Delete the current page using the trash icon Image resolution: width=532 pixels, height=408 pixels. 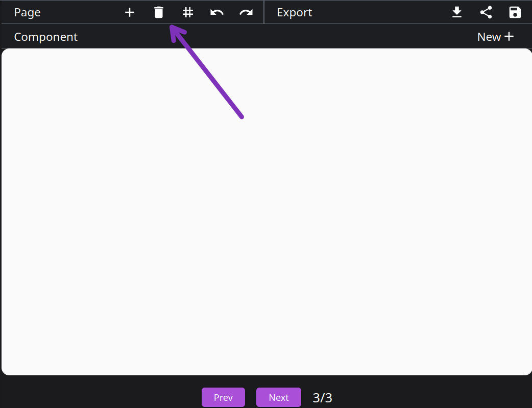pyautogui.click(x=158, y=12)
